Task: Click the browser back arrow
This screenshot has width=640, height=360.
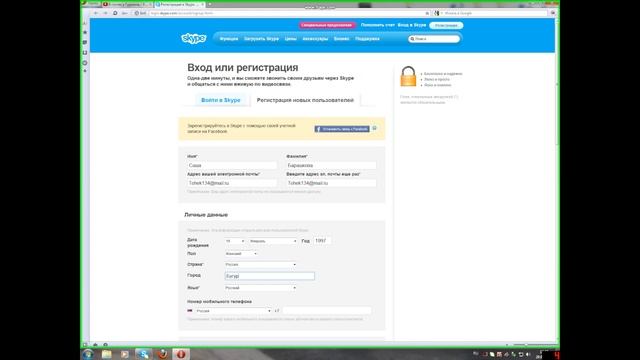Action: coord(96,13)
